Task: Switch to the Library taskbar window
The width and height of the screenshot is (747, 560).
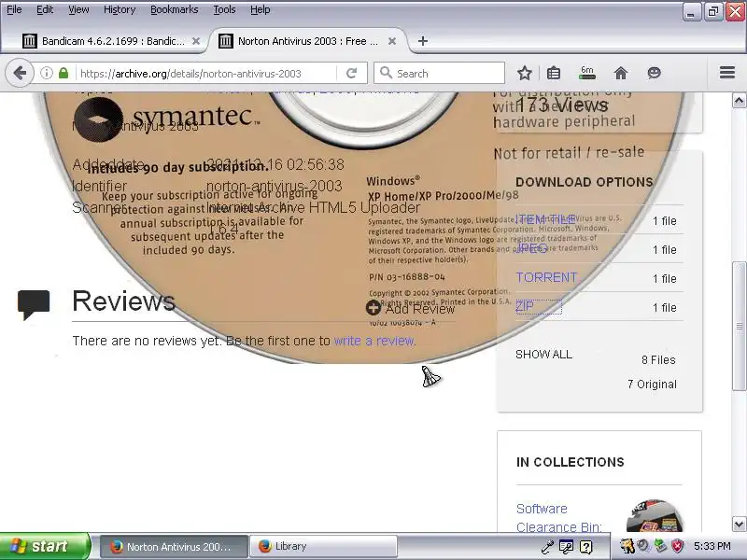Action: coord(323,547)
